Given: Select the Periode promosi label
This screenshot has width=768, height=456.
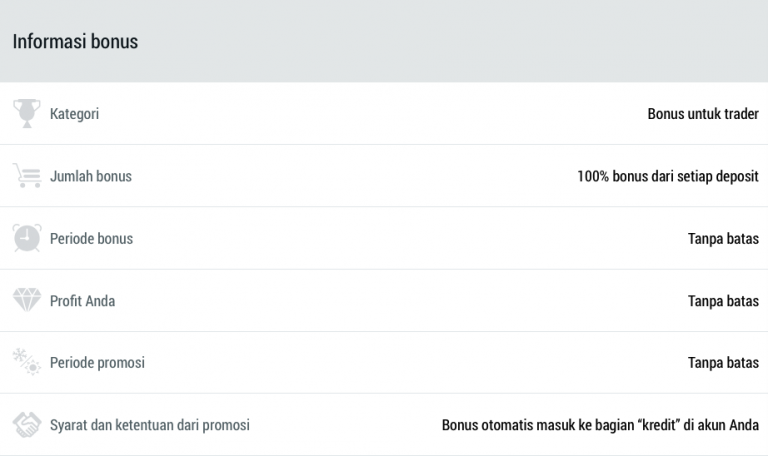Looking at the screenshot, I should pyautogui.click(x=97, y=362).
